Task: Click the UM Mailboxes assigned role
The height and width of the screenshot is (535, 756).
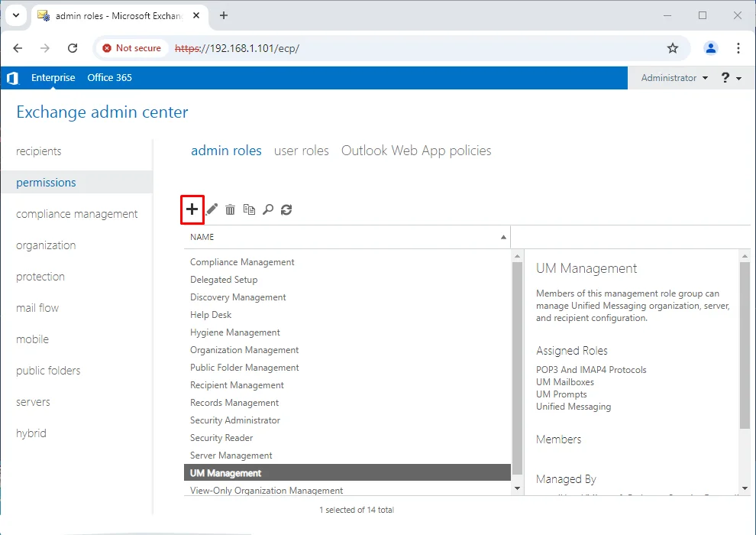Action: 564,382
